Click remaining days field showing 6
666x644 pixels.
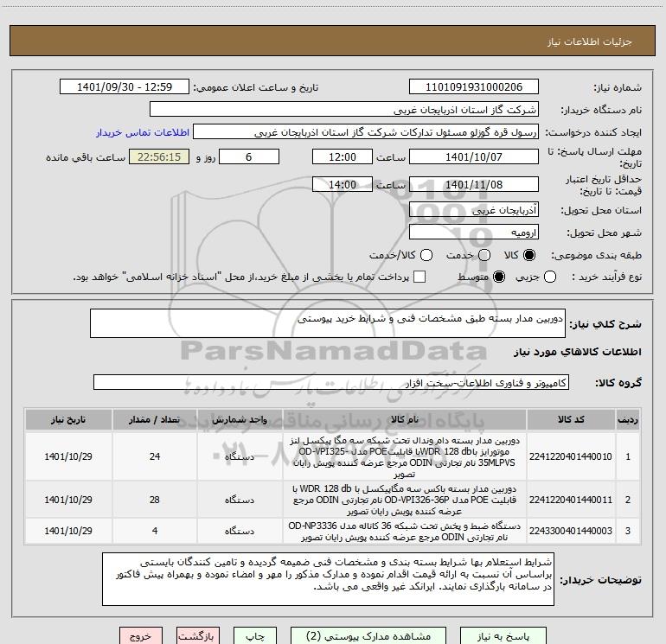pyautogui.click(x=249, y=156)
